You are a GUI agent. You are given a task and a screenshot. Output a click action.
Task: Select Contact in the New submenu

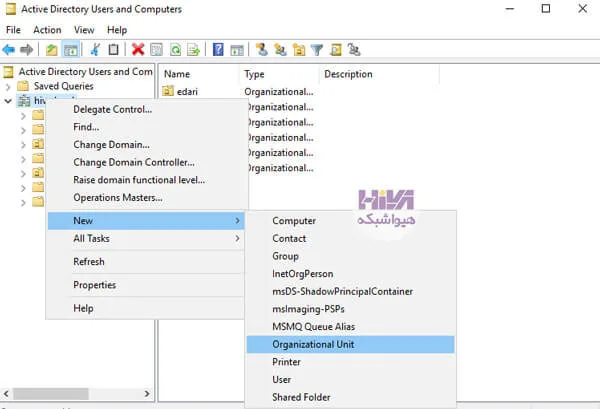point(351,238)
